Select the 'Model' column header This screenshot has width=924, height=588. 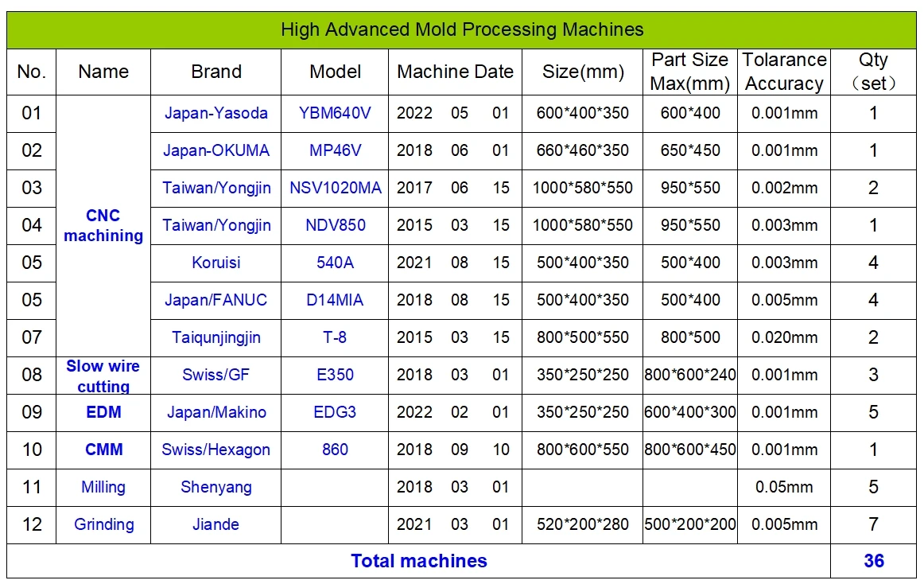coord(335,72)
